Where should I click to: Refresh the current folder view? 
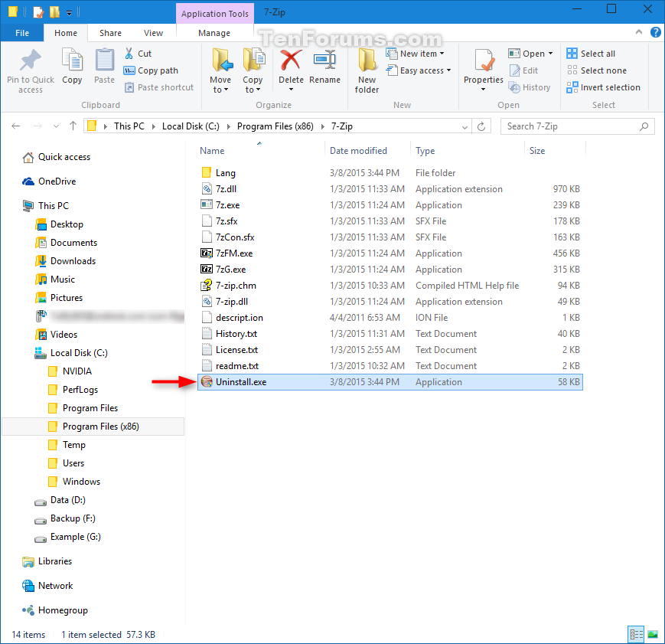point(481,126)
